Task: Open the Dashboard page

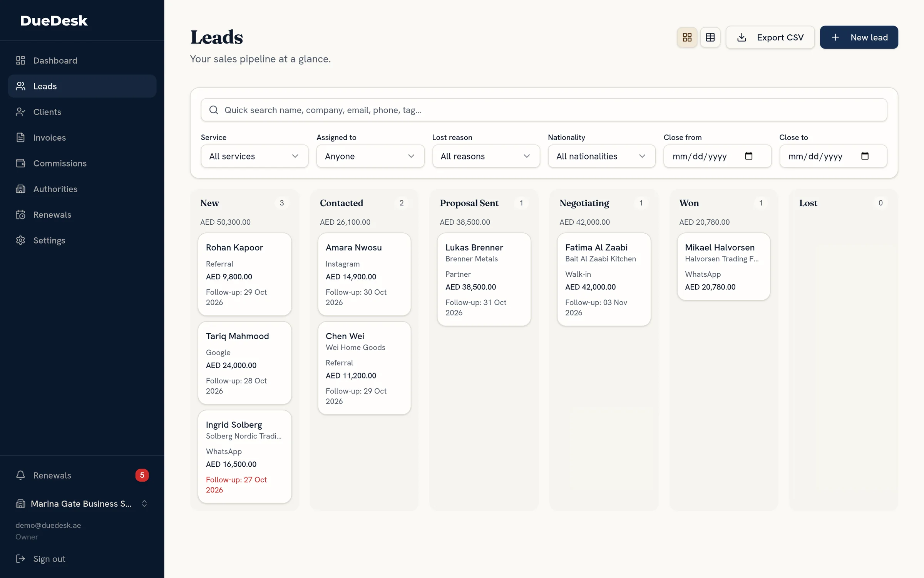Action: 82,60
